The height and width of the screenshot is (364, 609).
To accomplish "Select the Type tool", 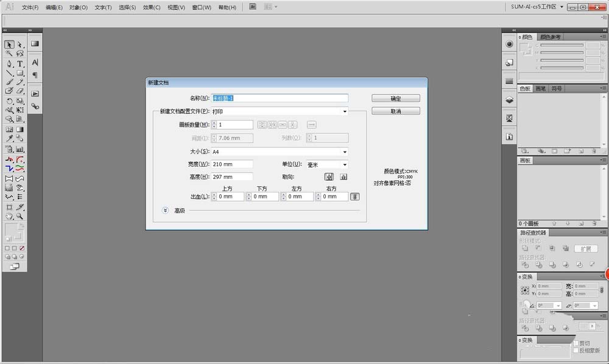I will [x=19, y=63].
